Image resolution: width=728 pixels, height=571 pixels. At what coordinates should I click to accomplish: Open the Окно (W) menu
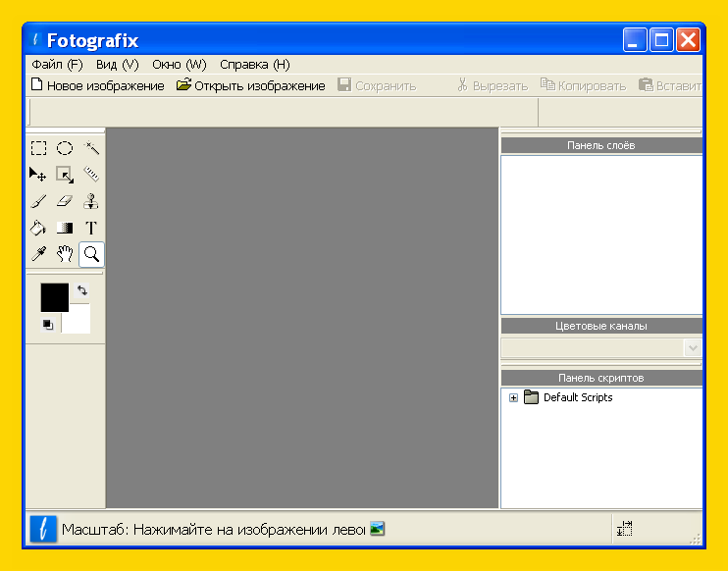pyautogui.click(x=180, y=65)
